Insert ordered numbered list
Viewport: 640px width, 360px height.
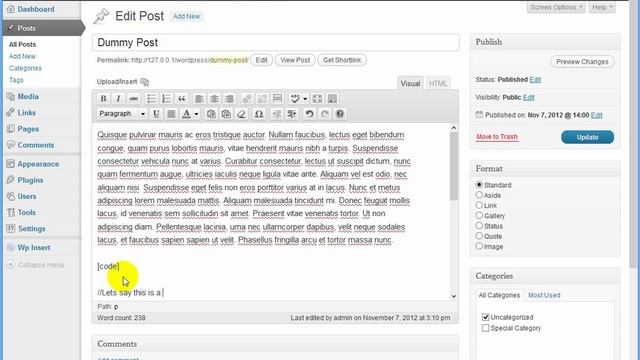(x=166, y=98)
